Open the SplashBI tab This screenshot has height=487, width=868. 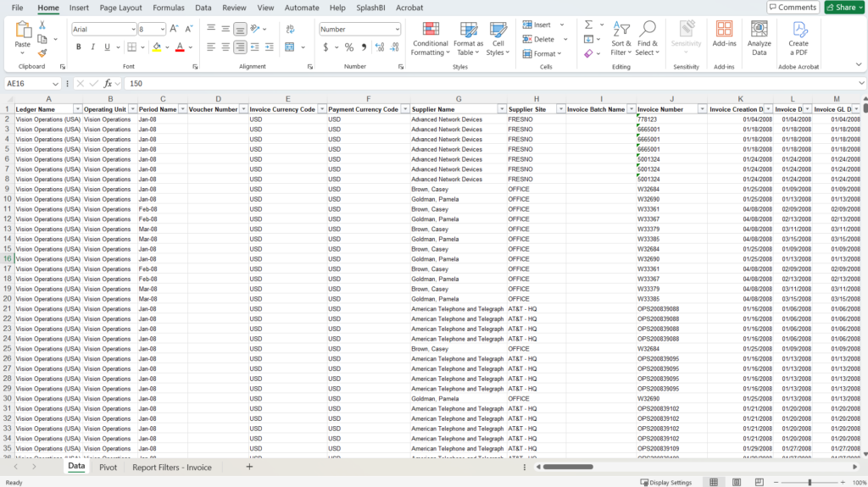[x=370, y=8]
